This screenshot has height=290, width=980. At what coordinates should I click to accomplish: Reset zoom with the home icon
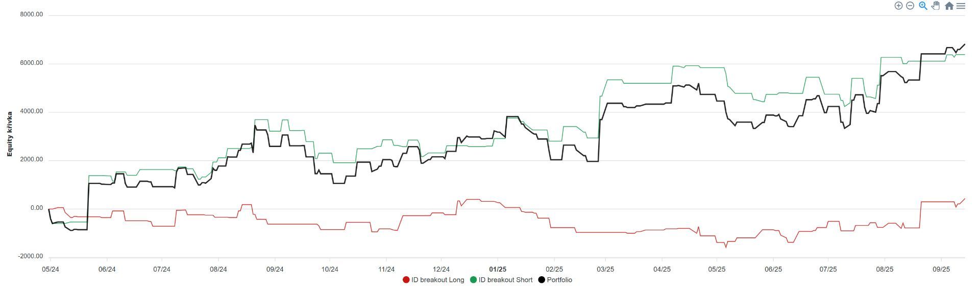click(x=949, y=6)
